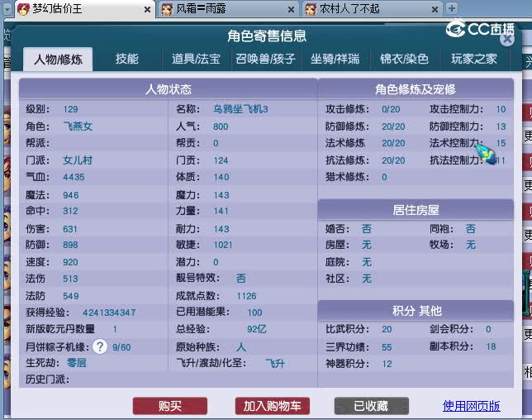Switch to the 坐骑/祥瑞 tab
Image resolution: width=532 pixels, height=420 pixels.
click(335, 59)
